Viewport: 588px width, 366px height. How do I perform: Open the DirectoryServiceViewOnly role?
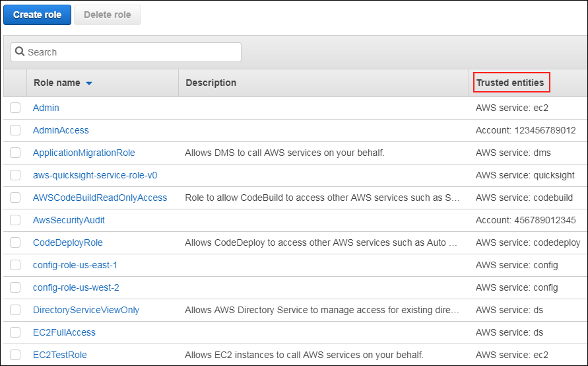pyautogui.click(x=86, y=310)
